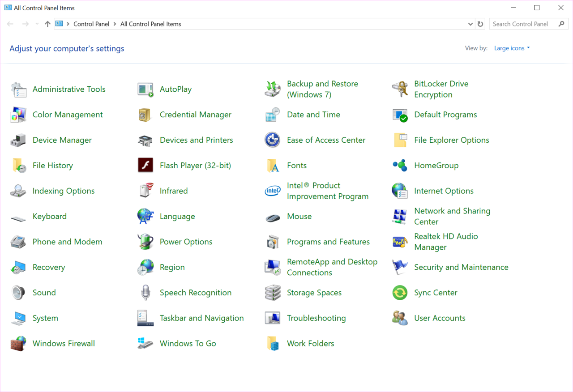Click the search magnifier icon
The width and height of the screenshot is (573, 392).
tap(561, 24)
